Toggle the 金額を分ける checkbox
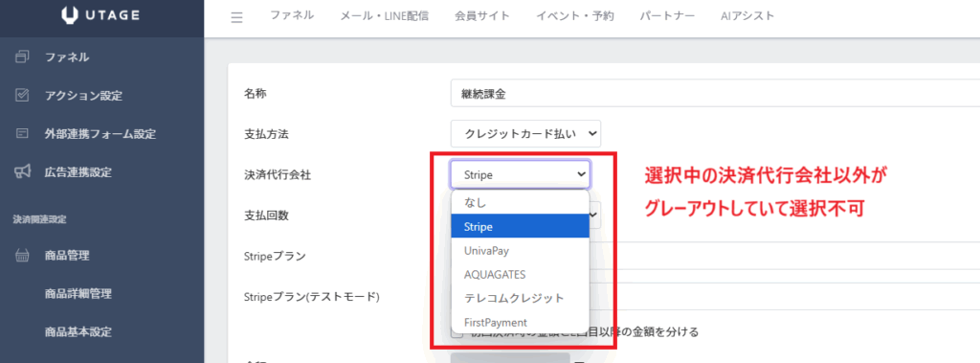This screenshot has width=980, height=363. point(457,332)
